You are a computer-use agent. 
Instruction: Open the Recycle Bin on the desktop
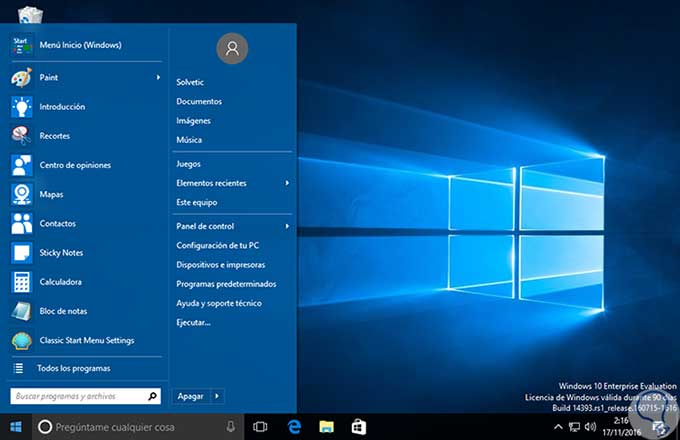[x=30, y=14]
